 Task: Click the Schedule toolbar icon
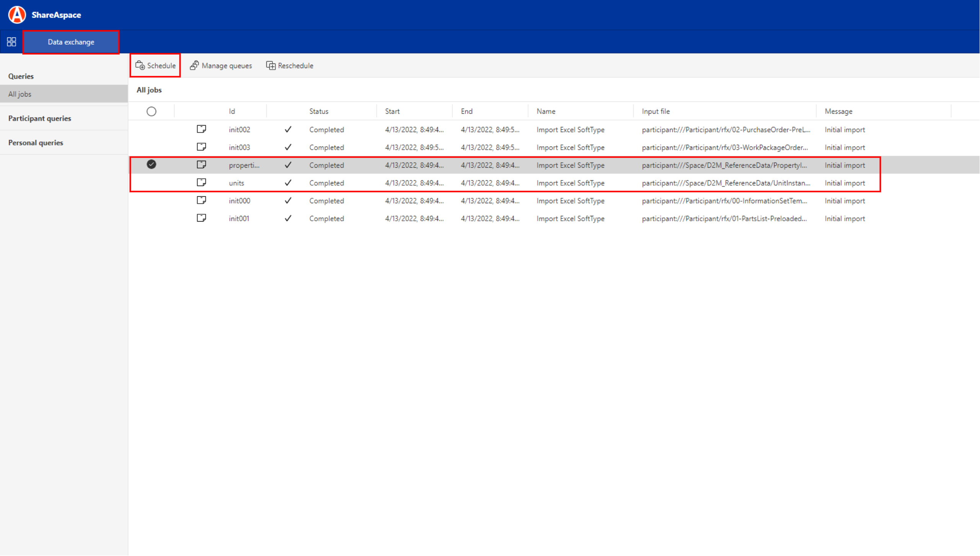pyautogui.click(x=140, y=65)
